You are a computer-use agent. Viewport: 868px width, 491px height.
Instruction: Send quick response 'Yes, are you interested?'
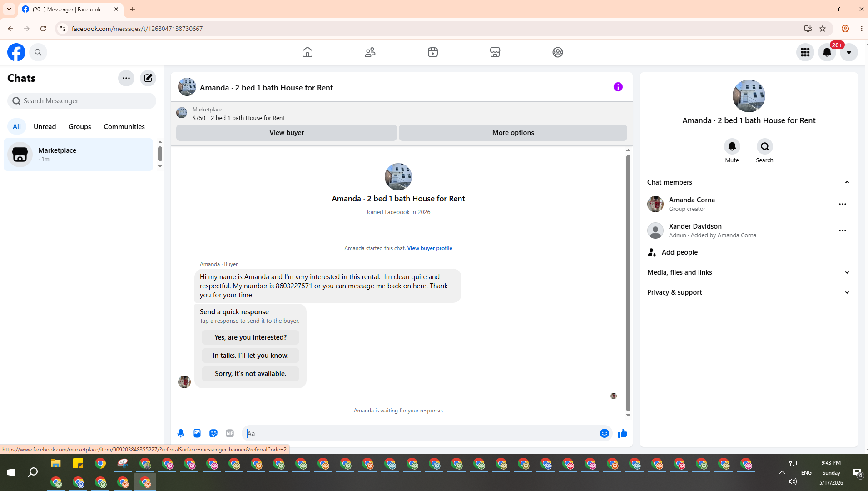tap(251, 337)
